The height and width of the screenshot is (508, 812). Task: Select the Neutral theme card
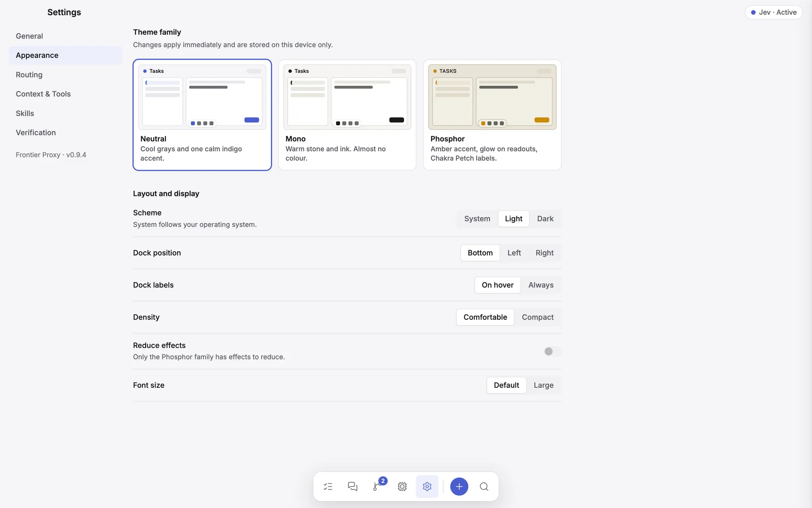pos(202,115)
